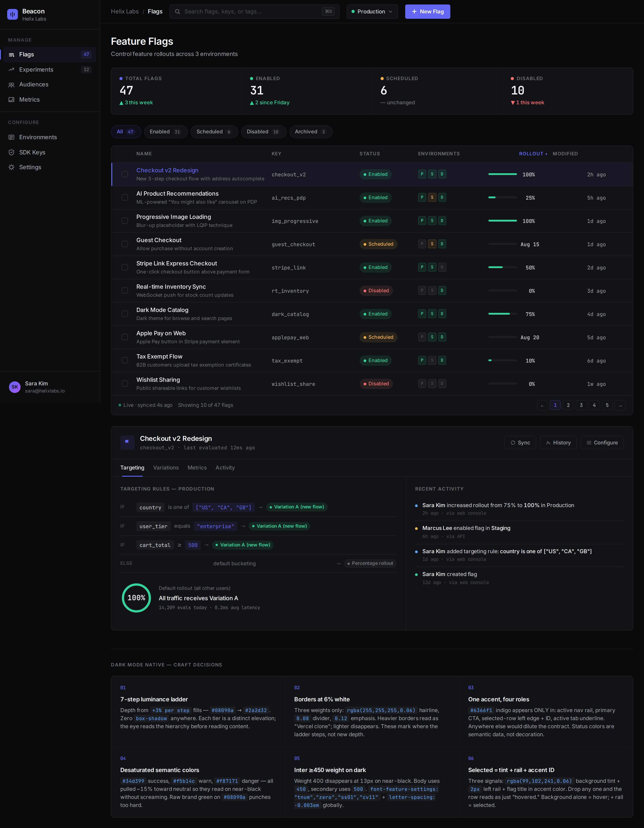Click the SDK Keys shield icon
Viewport: 644px width, 828px height.
(11, 152)
